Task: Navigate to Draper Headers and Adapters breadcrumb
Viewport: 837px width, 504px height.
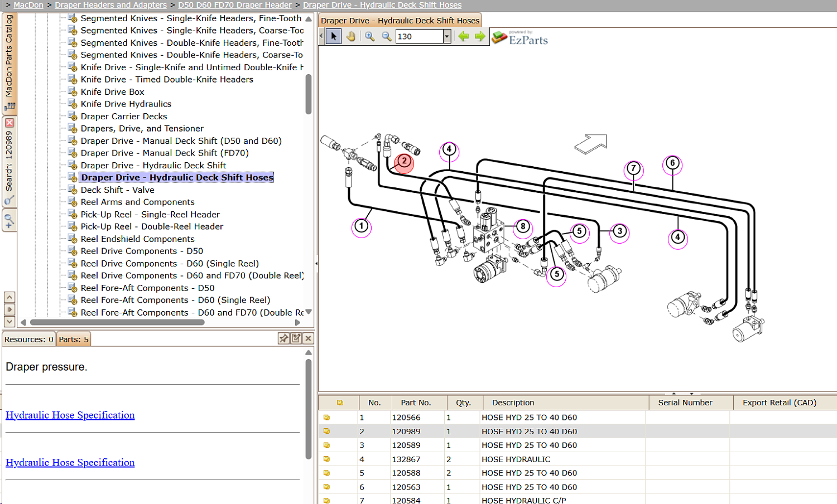Action: click(110, 5)
